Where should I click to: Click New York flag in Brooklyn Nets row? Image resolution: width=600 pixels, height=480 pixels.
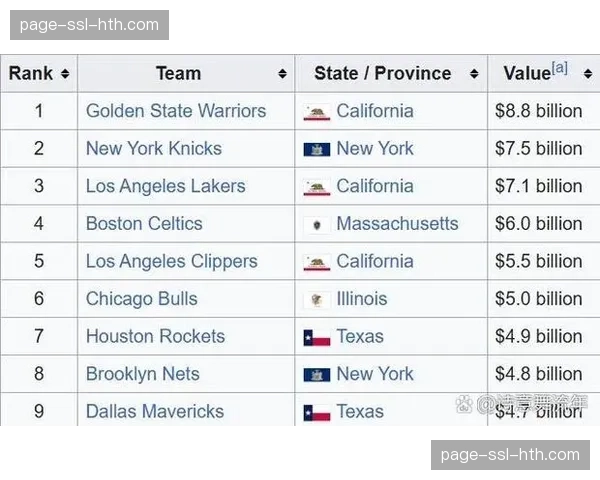click(317, 375)
